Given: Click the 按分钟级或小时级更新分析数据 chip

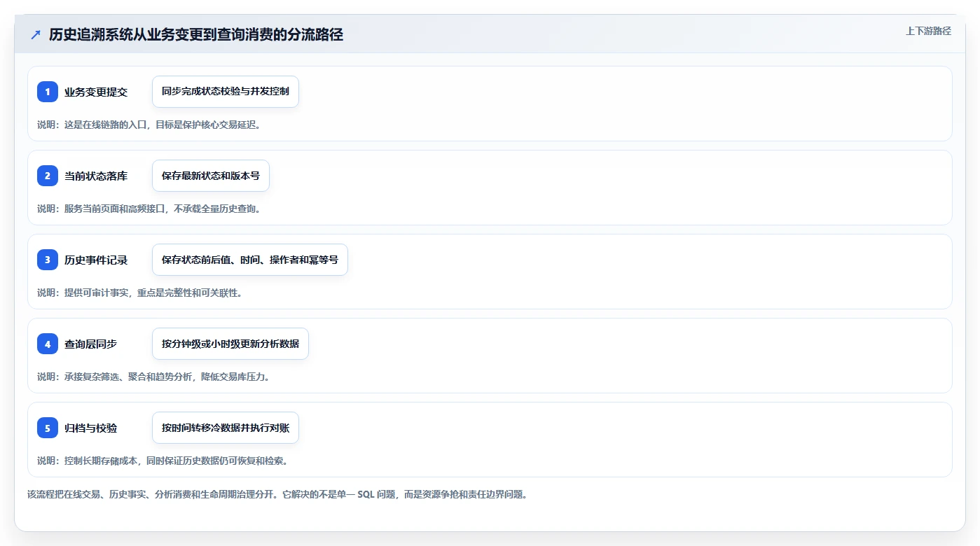Looking at the screenshot, I should 230,344.
